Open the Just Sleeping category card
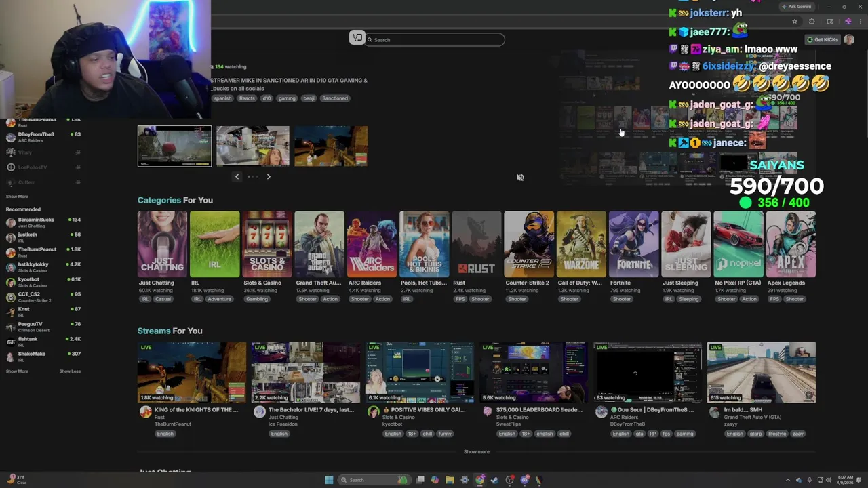This screenshot has height=488, width=868. pos(686,244)
